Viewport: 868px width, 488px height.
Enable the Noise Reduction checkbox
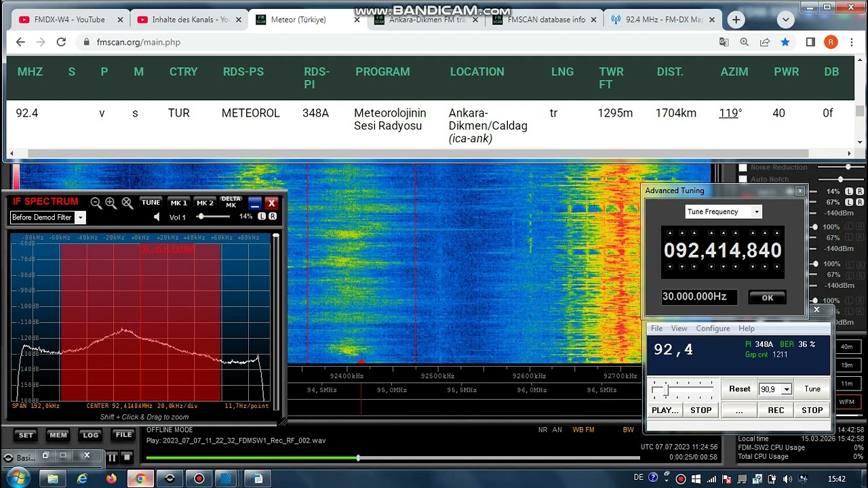pyautogui.click(x=743, y=167)
